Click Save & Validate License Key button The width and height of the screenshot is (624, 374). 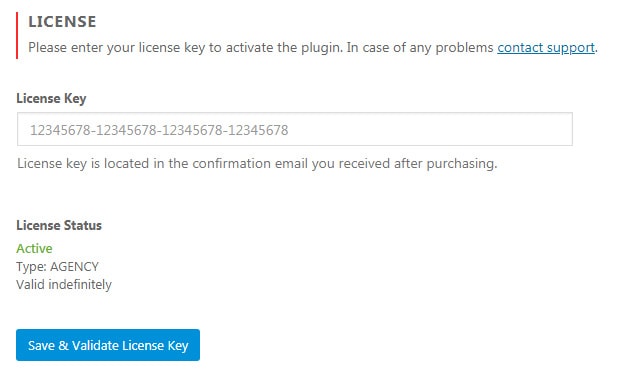pyautogui.click(x=108, y=345)
